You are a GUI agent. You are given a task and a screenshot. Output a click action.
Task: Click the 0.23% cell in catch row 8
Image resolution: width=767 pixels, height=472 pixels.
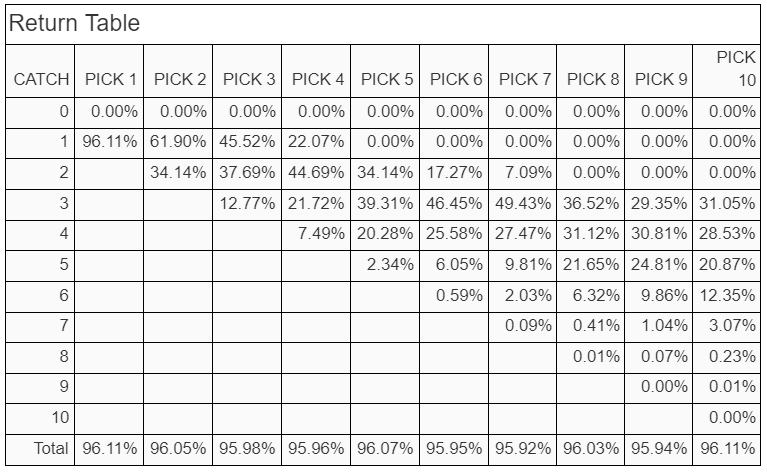[732, 356]
